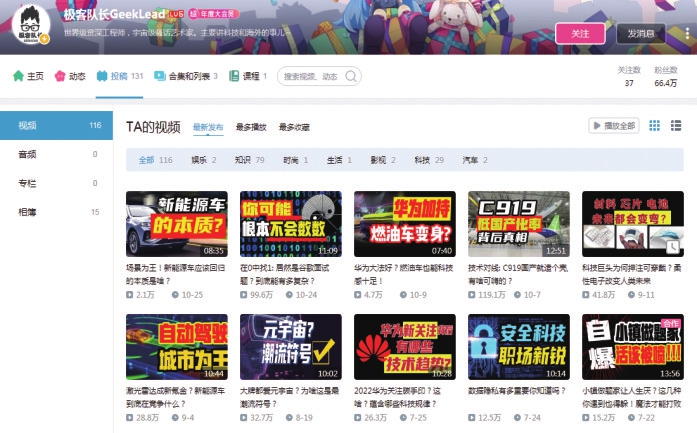This screenshot has width=697, height=433.
Task: Open the 课程 tab
Action: tap(248, 76)
